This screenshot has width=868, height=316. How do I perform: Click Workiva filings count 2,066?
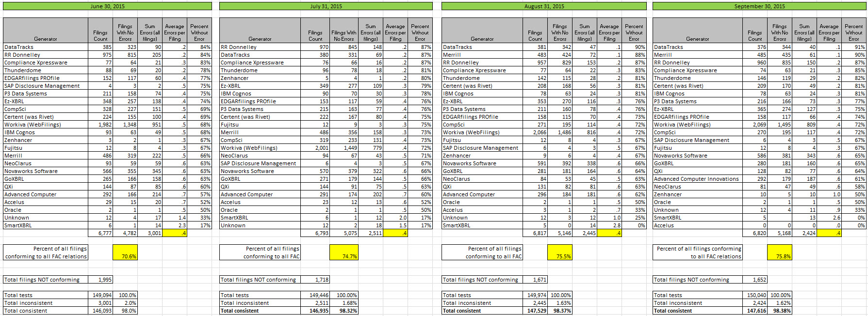click(535, 132)
